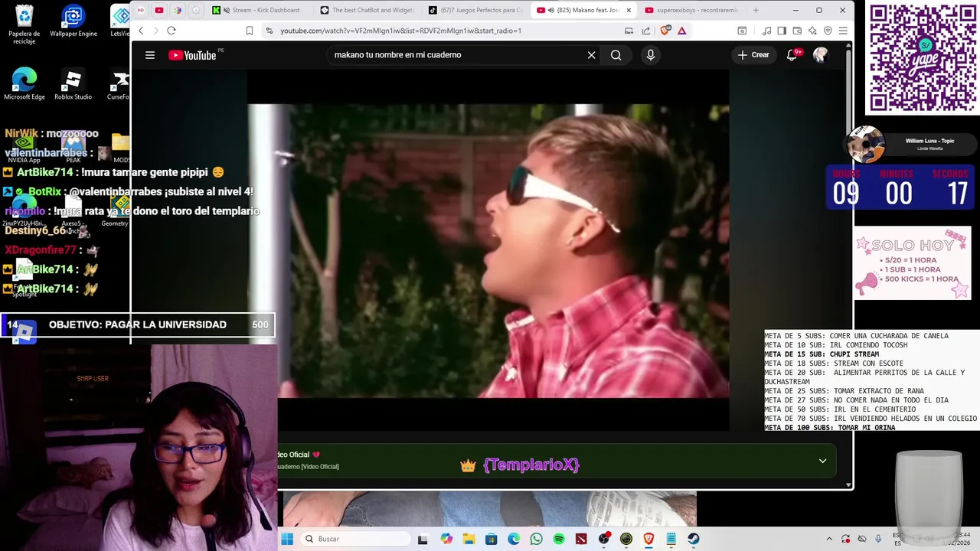Open the Papelera de reciclaje icon

[24, 24]
